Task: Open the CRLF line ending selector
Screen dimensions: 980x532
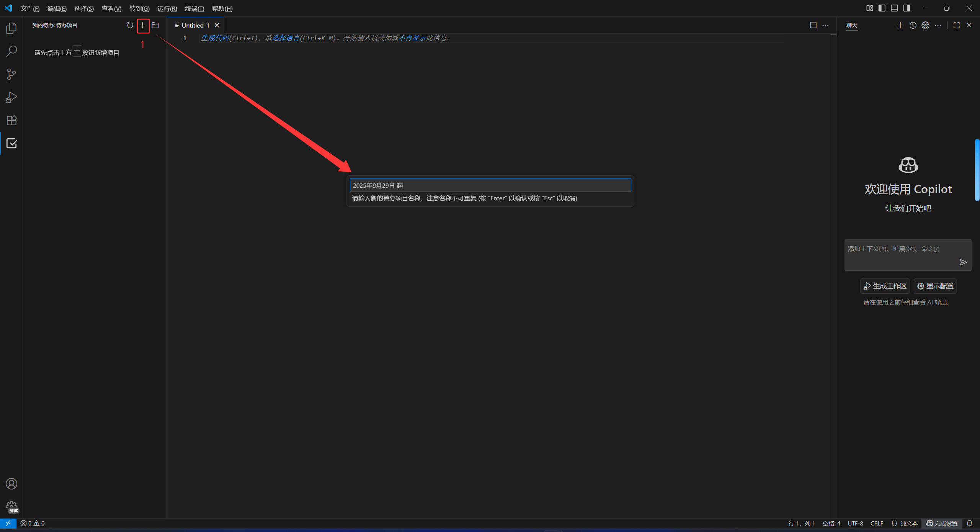Action: pyautogui.click(x=877, y=523)
